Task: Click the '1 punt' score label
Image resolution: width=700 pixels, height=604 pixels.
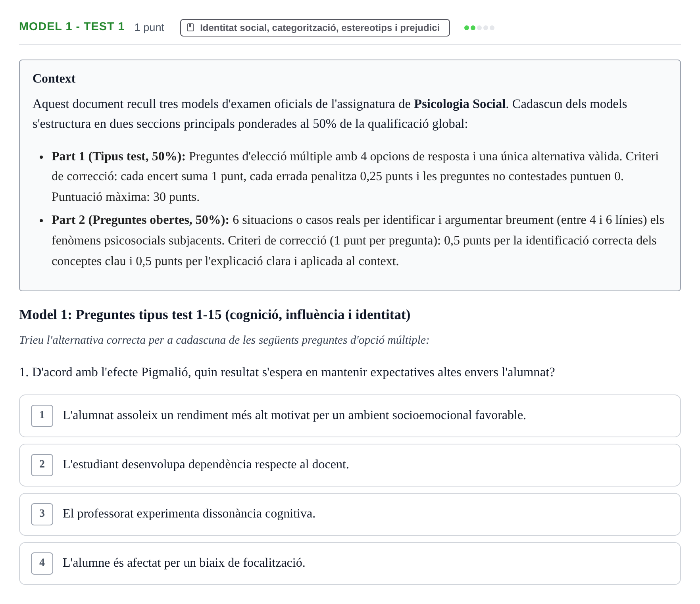Action: [x=149, y=27]
